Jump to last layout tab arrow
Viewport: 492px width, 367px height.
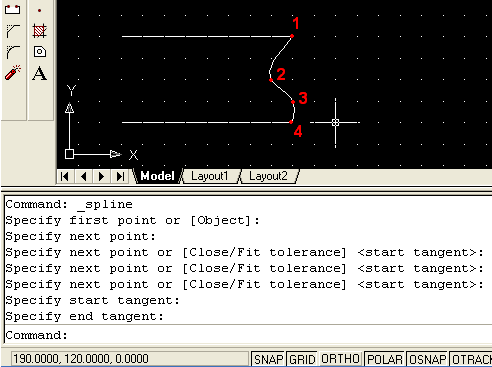[120, 176]
